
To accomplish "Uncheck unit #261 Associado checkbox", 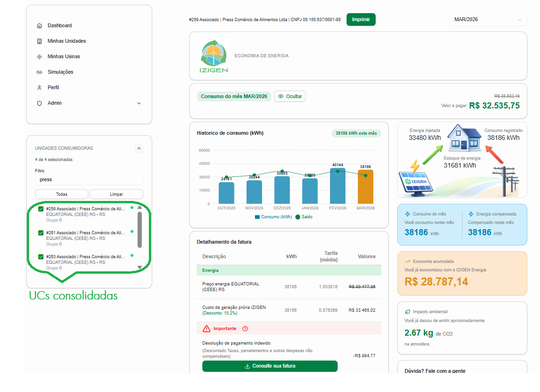I will [41, 233].
